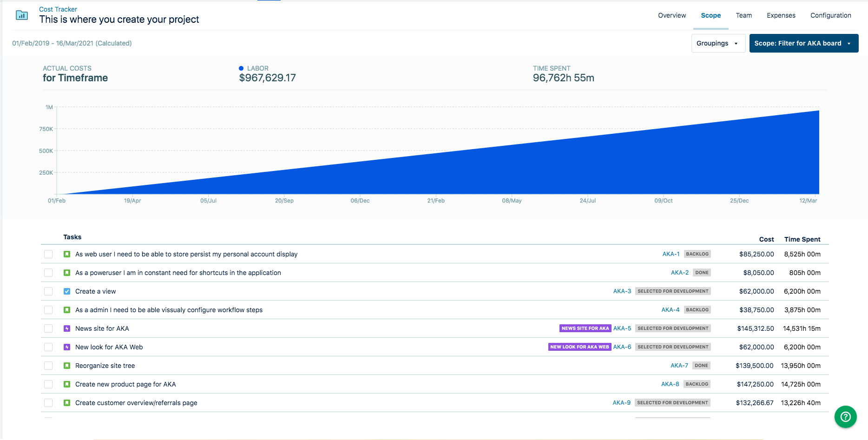Click the time spent value 96,762h 55m
Viewport: 868px width, 440px height.
563,78
